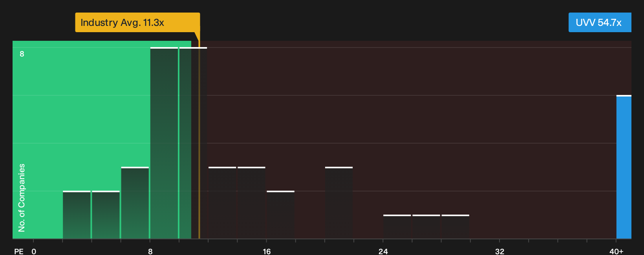Screen dimensions: 644x255
Task: Select the histogram bar for PE 6 to 8
Action: (135, 203)
